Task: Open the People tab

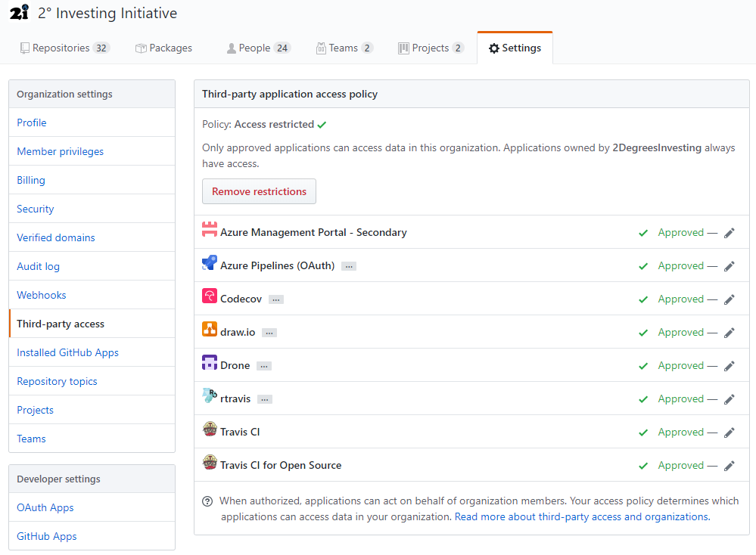Action: (258, 48)
